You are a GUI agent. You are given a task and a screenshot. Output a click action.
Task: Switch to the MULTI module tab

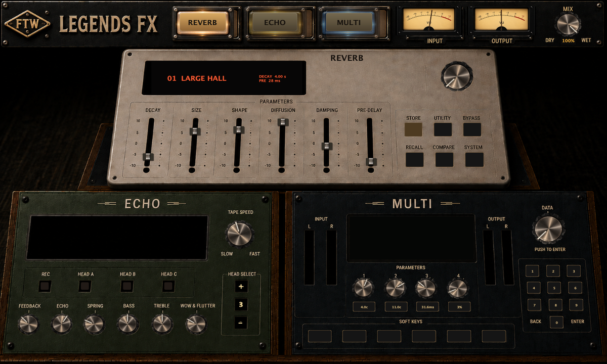(x=349, y=22)
